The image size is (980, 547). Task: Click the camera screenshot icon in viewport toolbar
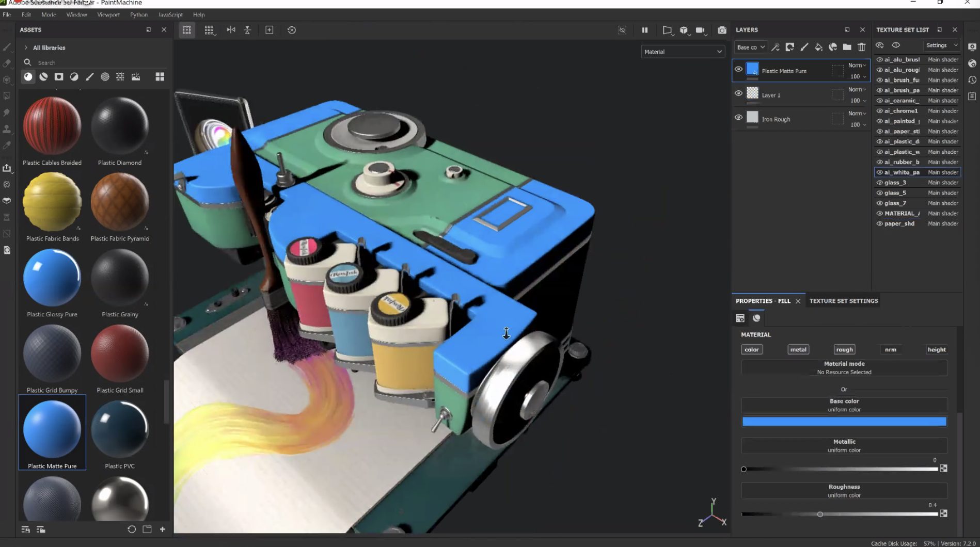(x=722, y=30)
